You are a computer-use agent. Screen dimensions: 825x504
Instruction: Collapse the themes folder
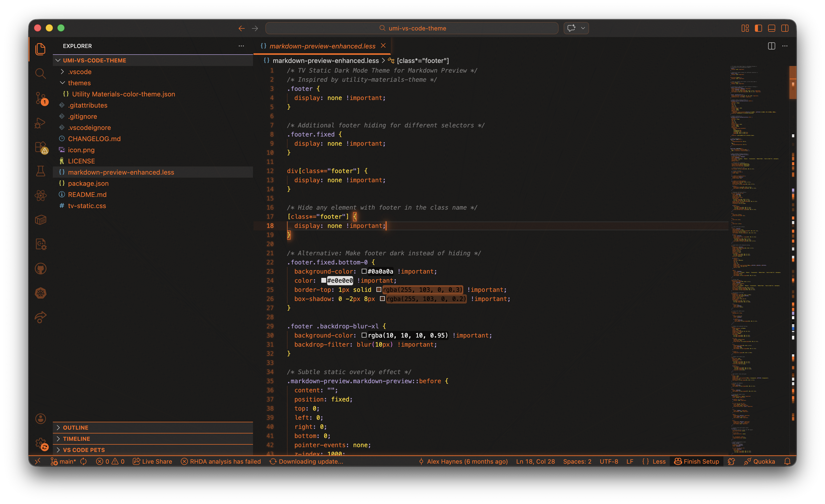(153, 83)
